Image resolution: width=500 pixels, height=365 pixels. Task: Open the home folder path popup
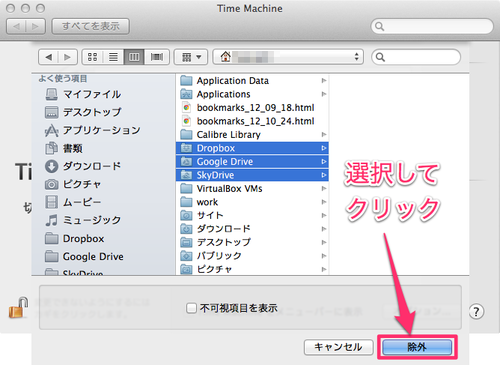pyautogui.click(x=288, y=57)
